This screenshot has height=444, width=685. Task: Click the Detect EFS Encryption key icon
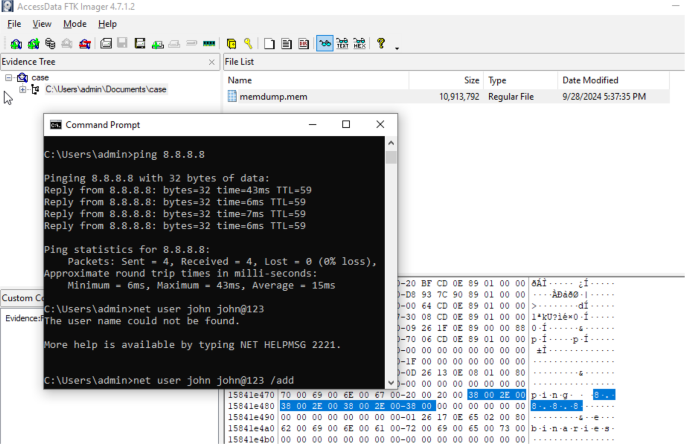[247, 44]
